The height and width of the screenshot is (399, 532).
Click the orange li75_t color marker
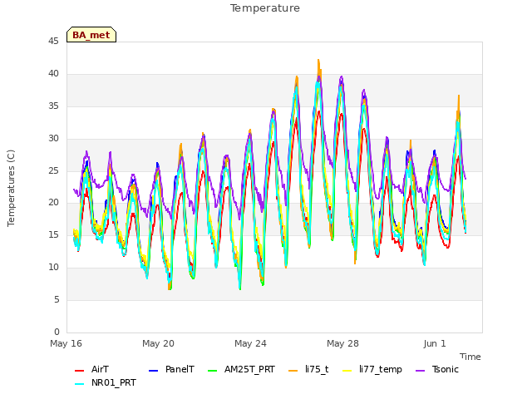[293, 371]
